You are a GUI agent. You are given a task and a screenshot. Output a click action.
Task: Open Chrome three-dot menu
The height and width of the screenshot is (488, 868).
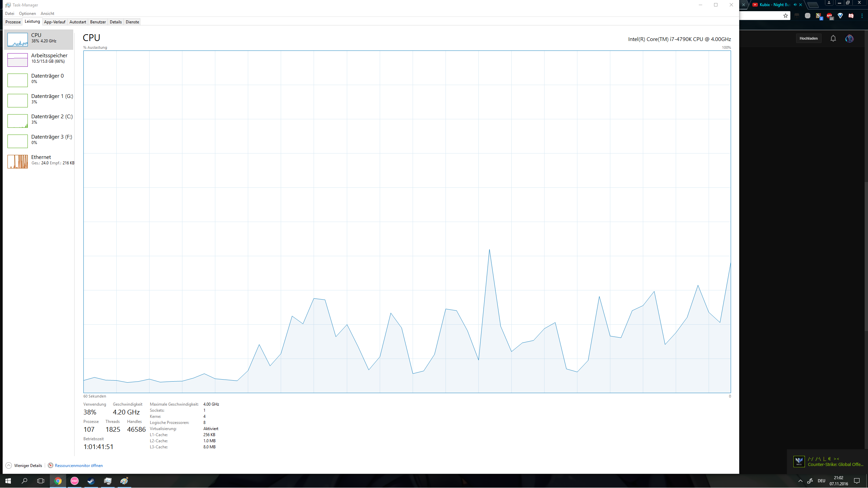pyautogui.click(x=862, y=16)
